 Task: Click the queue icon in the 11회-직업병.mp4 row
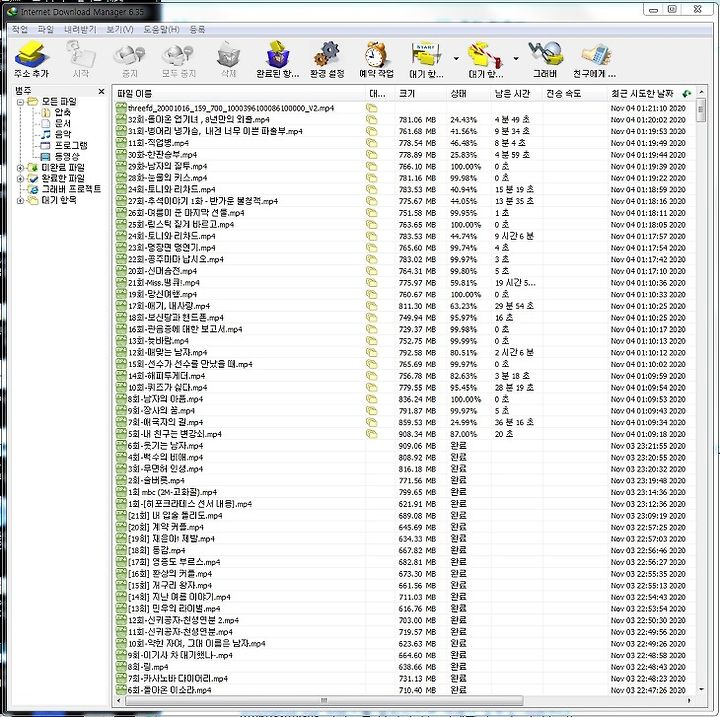[x=371, y=143]
